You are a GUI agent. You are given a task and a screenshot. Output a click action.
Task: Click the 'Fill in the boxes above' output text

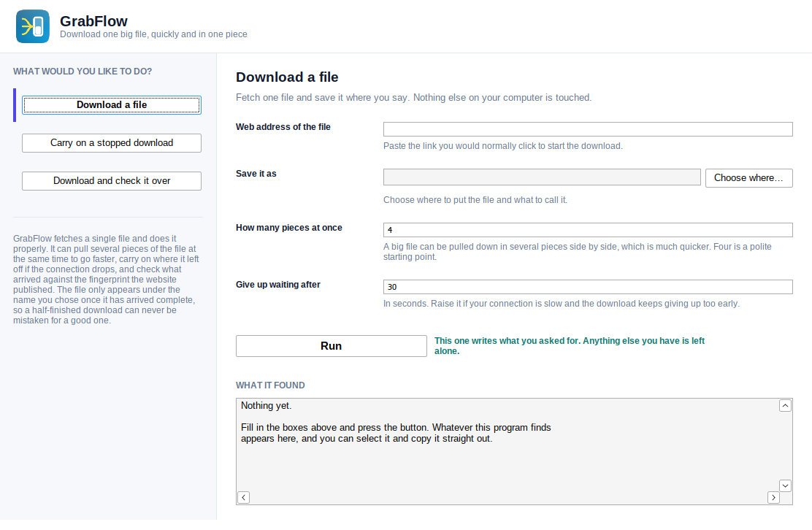coord(396,433)
